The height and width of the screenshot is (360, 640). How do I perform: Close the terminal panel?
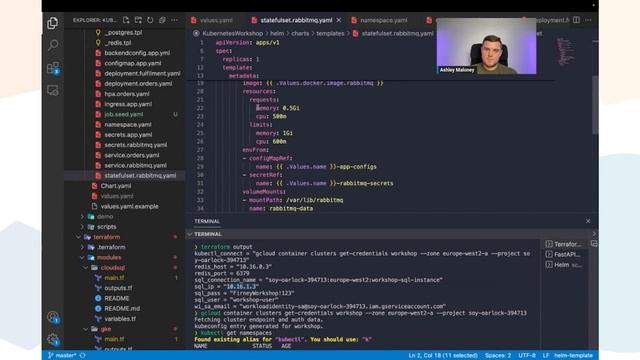(588, 221)
